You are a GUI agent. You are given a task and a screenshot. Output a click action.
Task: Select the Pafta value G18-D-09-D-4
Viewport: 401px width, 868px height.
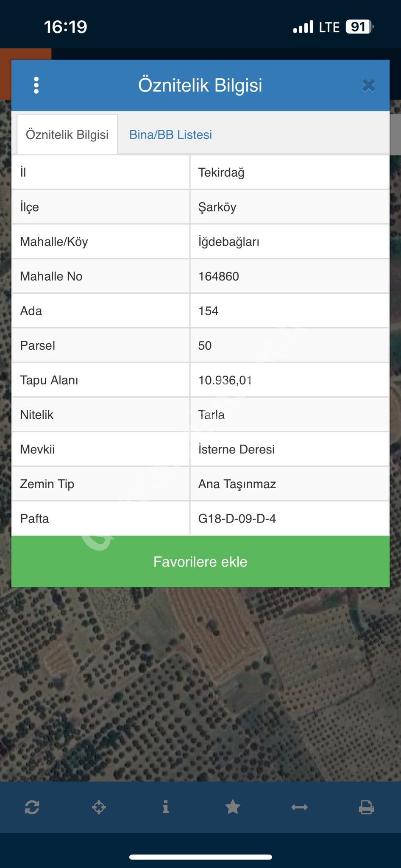click(x=237, y=519)
